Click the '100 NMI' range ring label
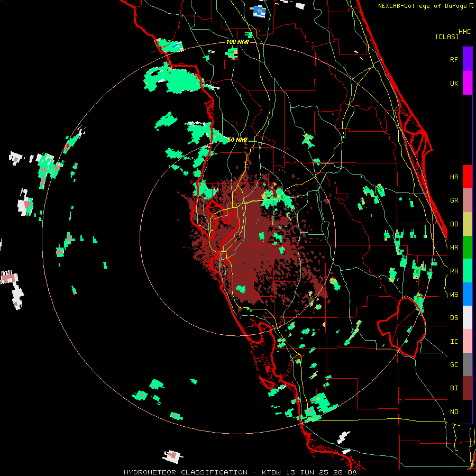 point(237,42)
